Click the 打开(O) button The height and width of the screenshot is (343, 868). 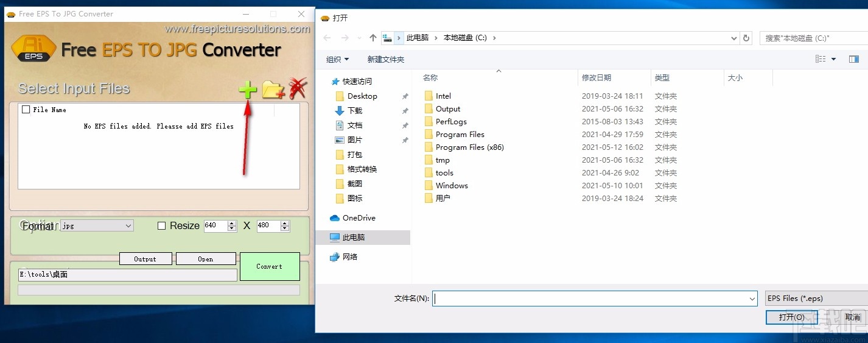coord(791,317)
